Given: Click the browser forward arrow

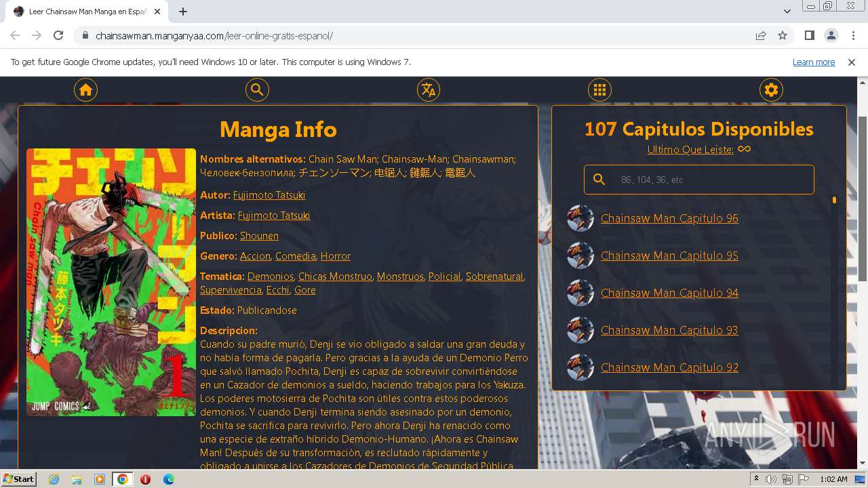Looking at the screenshot, I should 37,35.
